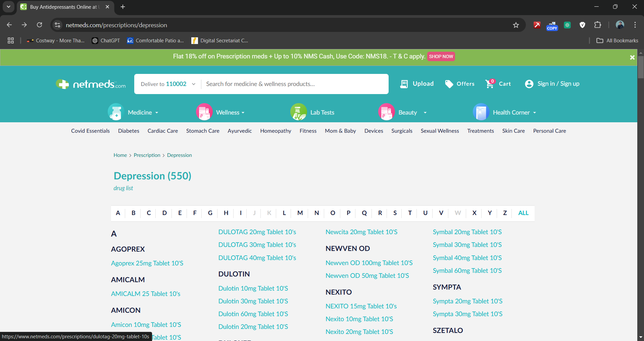Click the medicine search input field
Viewport: 644px width, 341px height.
coord(295,84)
